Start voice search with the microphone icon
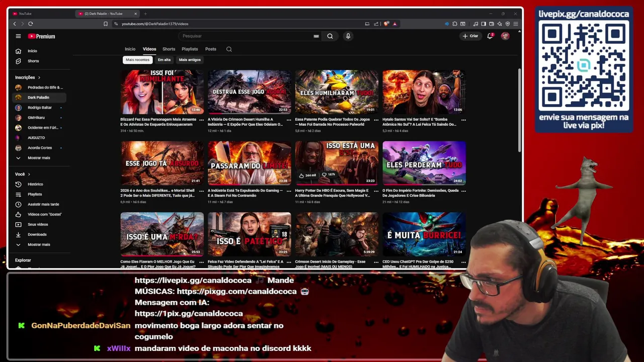 point(348,36)
